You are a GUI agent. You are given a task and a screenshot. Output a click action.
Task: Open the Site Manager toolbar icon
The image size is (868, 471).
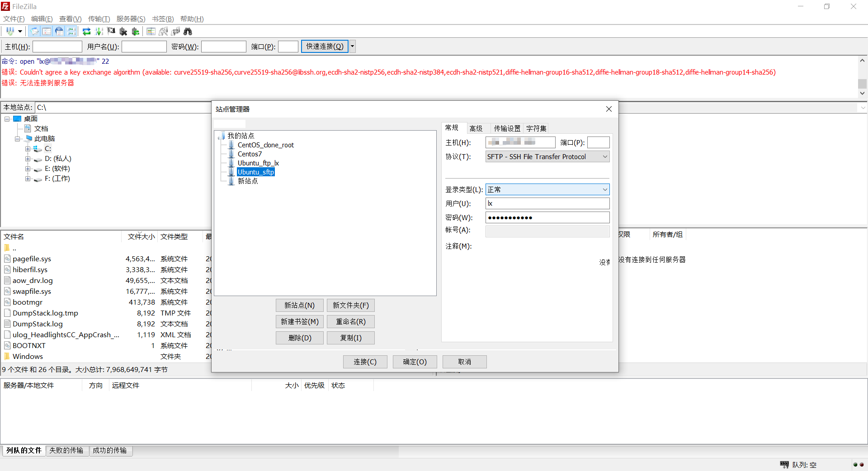pyautogui.click(x=10, y=31)
